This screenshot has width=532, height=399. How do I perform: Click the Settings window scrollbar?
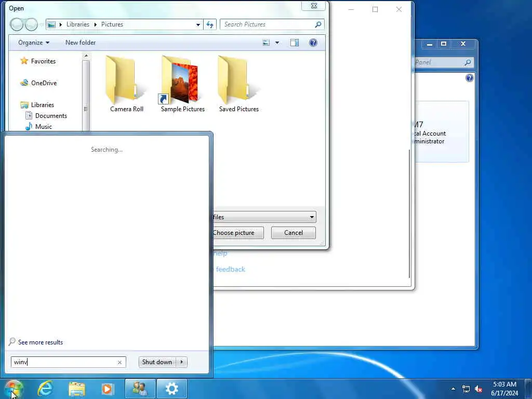pyautogui.click(x=409, y=214)
